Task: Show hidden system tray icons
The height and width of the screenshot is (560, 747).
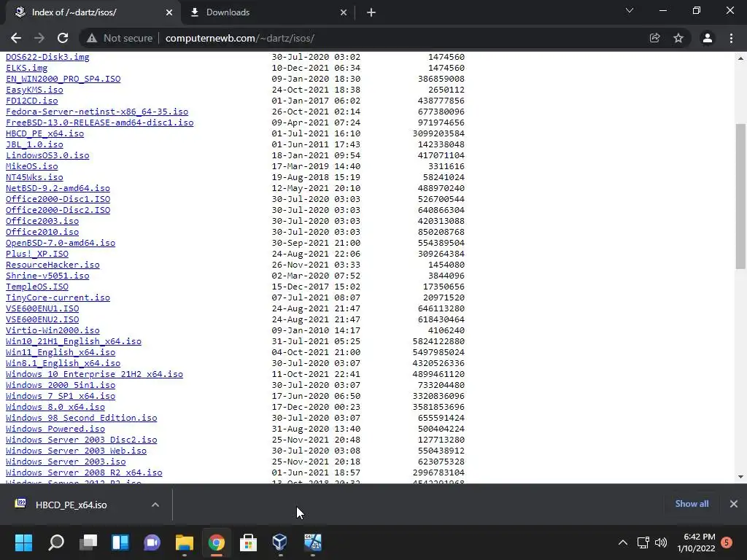Action: pos(623,542)
